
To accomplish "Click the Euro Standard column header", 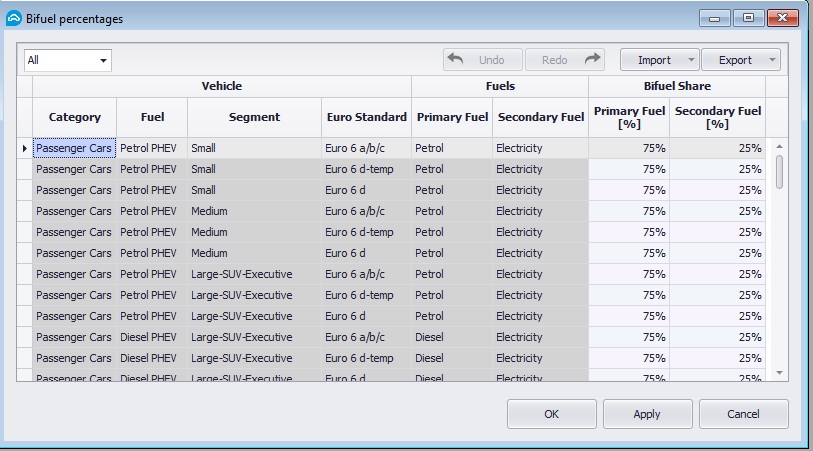I will pyautogui.click(x=367, y=117).
